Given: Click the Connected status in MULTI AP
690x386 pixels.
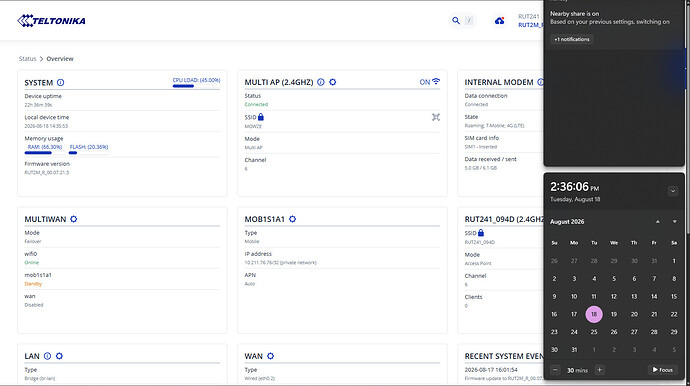Looking at the screenshot, I should pos(256,105).
